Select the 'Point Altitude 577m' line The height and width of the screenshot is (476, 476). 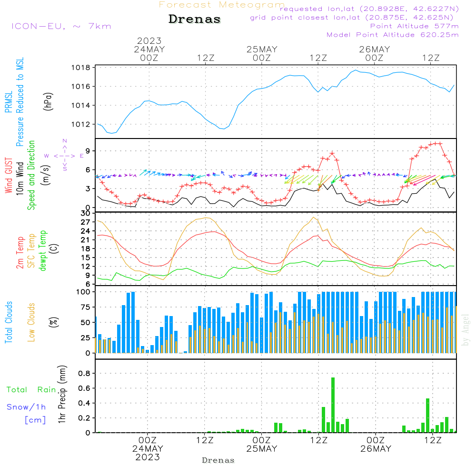(x=415, y=26)
